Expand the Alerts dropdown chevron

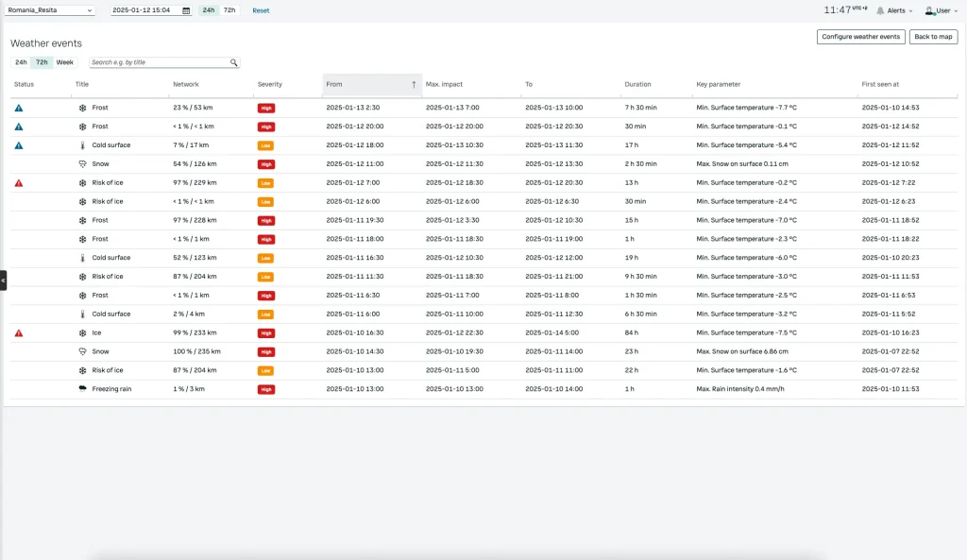pyautogui.click(x=910, y=11)
